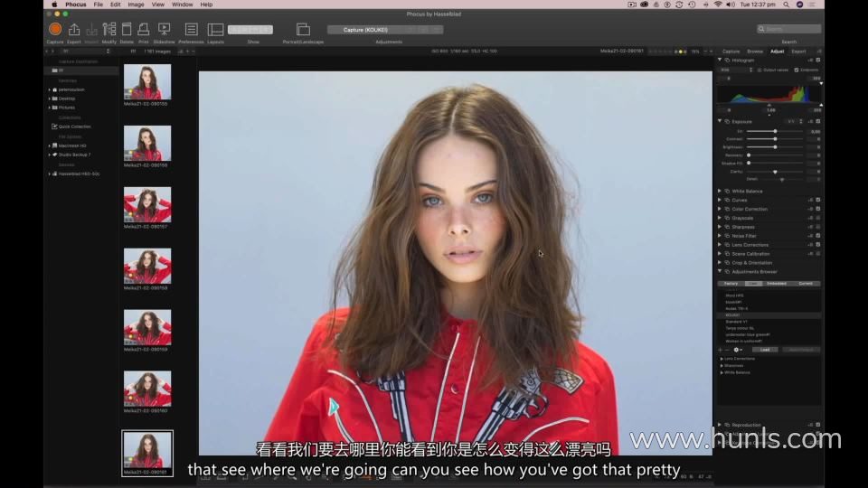Adjust the Clarity slider
The image size is (868, 488).
click(775, 172)
